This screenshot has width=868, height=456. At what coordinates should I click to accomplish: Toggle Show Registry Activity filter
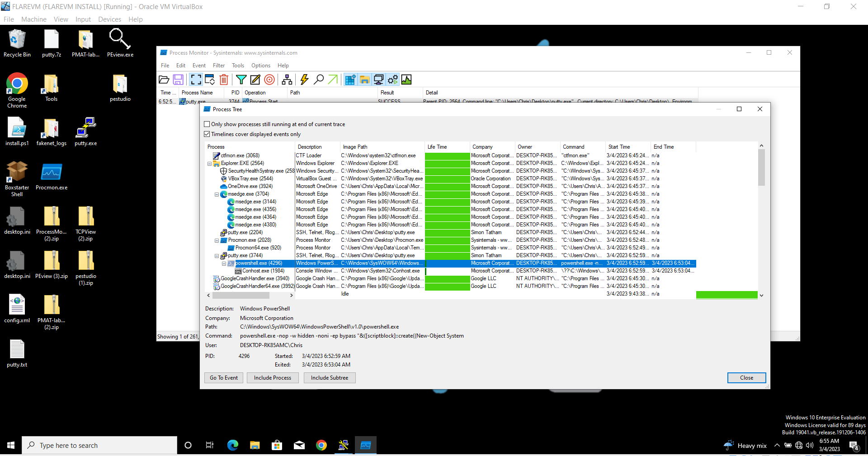point(350,80)
